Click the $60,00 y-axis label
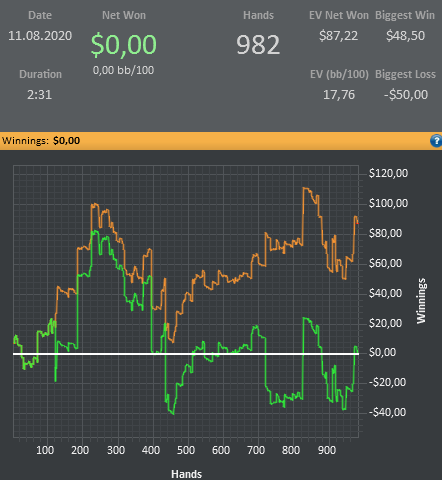 [x=385, y=263]
